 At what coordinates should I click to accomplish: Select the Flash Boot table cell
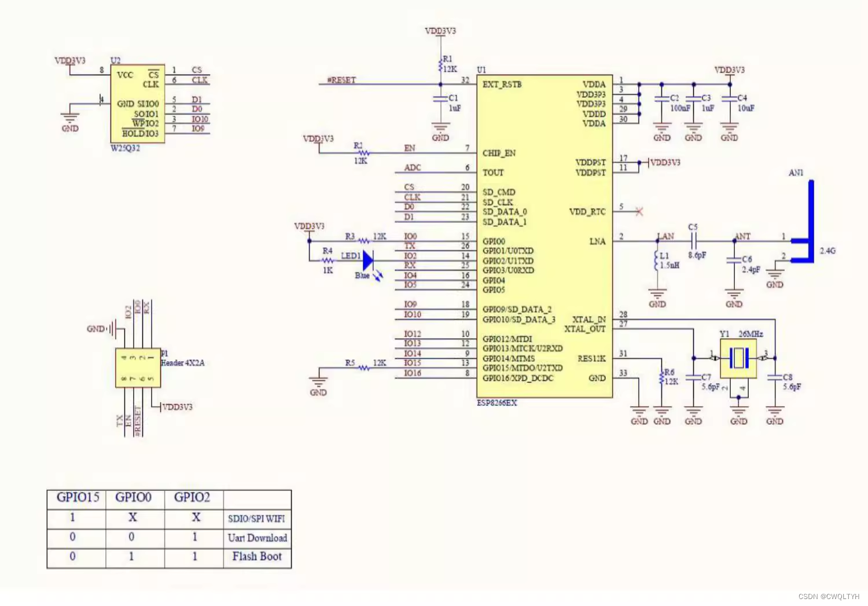(x=258, y=557)
